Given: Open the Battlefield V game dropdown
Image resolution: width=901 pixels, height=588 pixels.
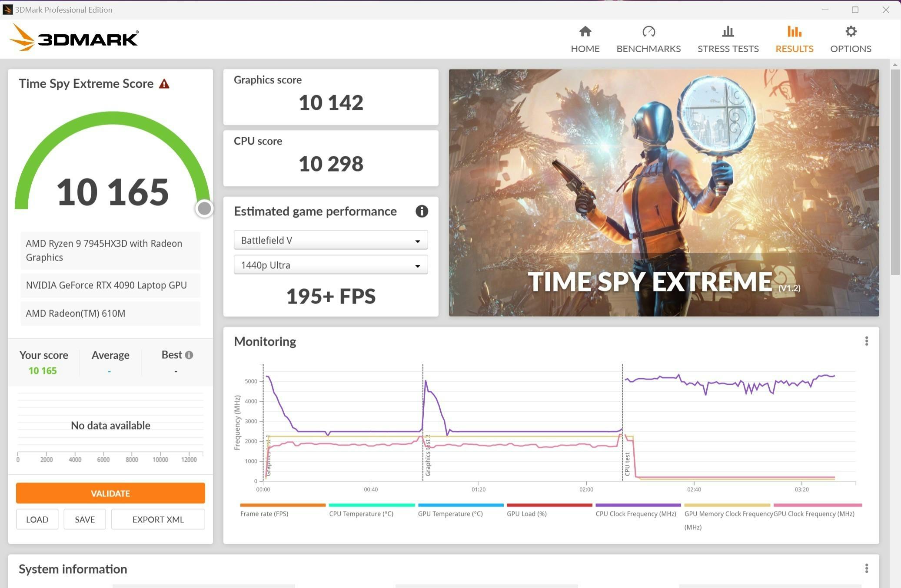Looking at the screenshot, I should (x=331, y=240).
